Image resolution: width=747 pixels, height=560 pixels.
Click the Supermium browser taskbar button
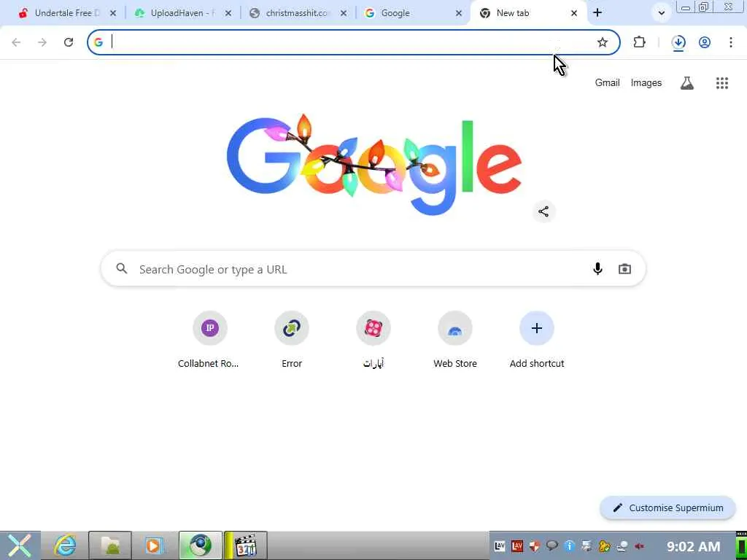(200, 545)
